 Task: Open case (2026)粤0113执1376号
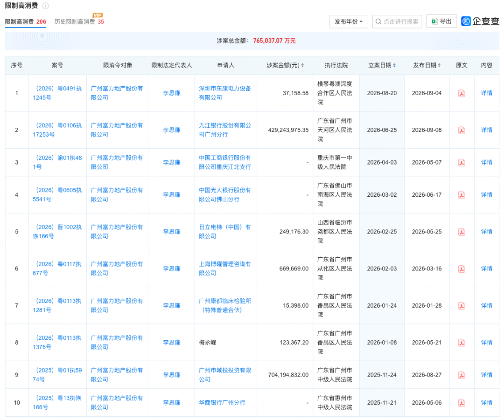coord(57,343)
